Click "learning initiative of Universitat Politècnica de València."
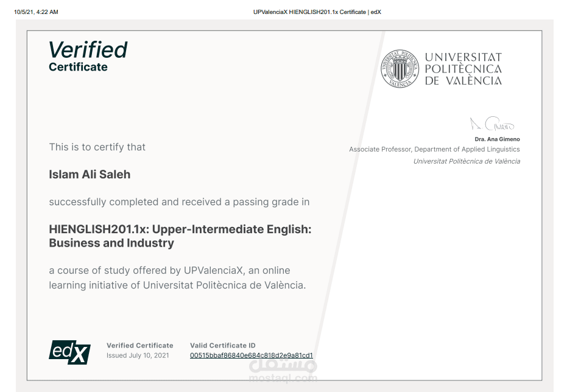567x392 pixels. [178, 285]
